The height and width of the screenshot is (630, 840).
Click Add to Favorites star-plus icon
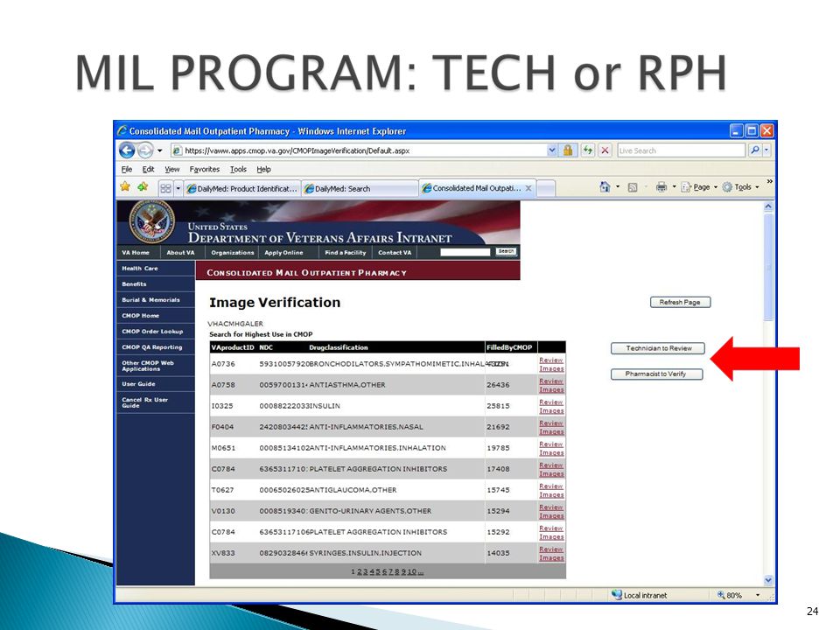143,187
